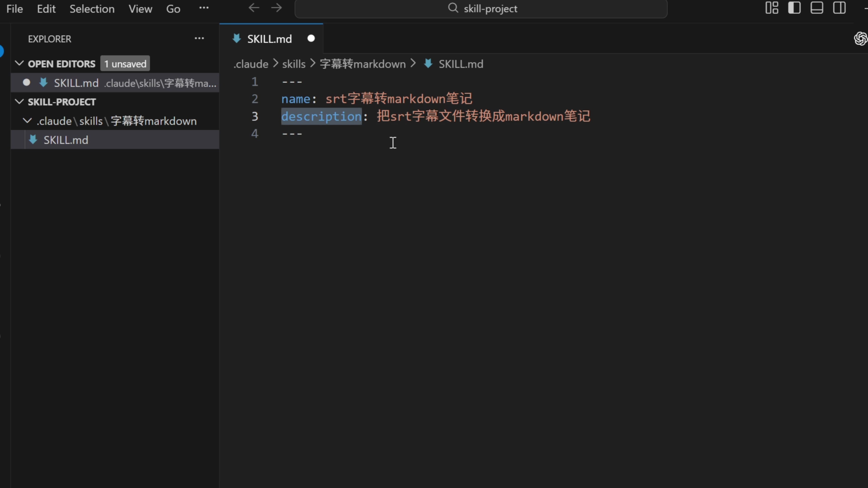Image resolution: width=868 pixels, height=488 pixels.
Task: Collapse the .claude\skills\字幕转markdown folder
Action: coord(27,121)
